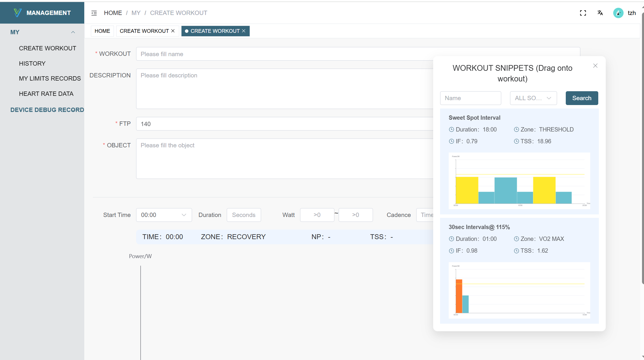The image size is (644, 360).
Task: Open the ALL SO... filter dropdown
Action: [533, 98]
